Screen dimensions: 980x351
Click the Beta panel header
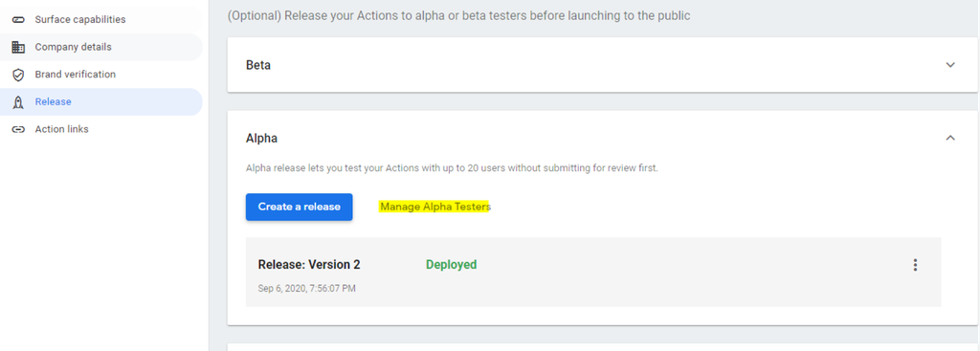click(602, 65)
